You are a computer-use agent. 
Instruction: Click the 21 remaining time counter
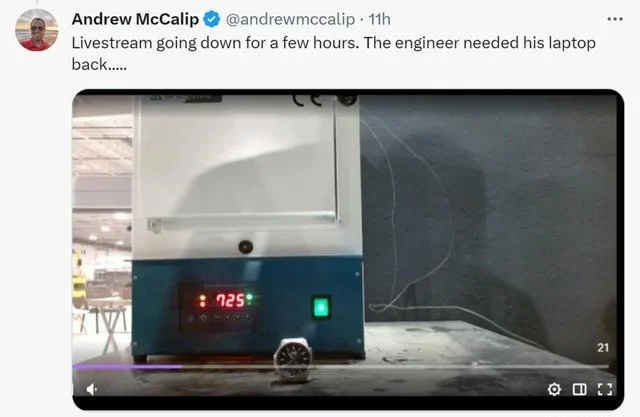[603, 348]
